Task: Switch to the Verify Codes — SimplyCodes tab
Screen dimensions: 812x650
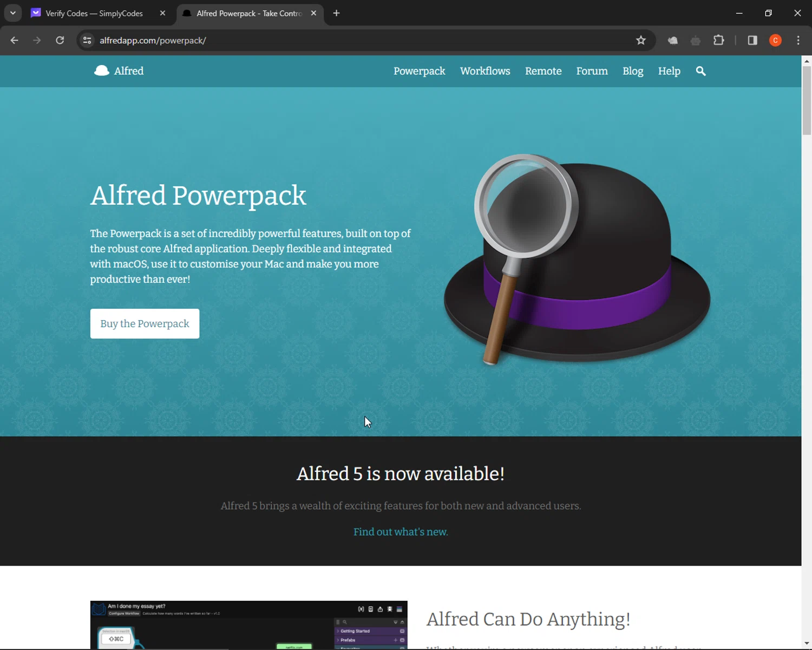Action: (94, 13)
